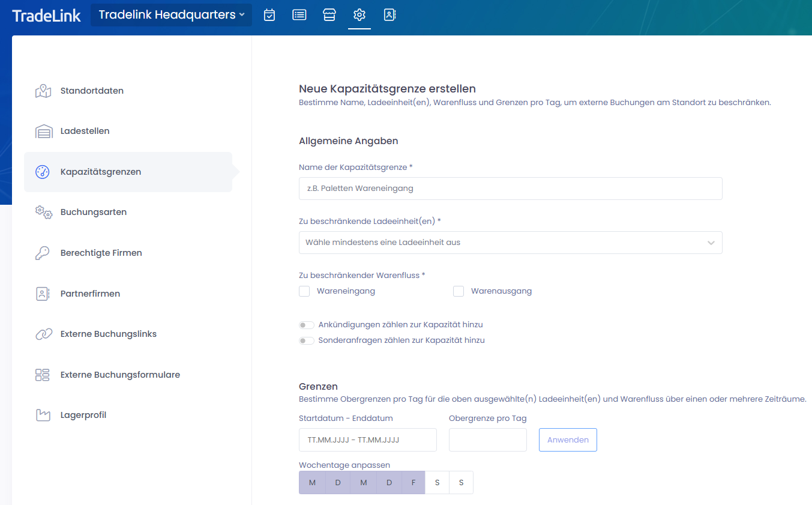Expand the Ladeeinheit selection dropdown

pos(510,243)
